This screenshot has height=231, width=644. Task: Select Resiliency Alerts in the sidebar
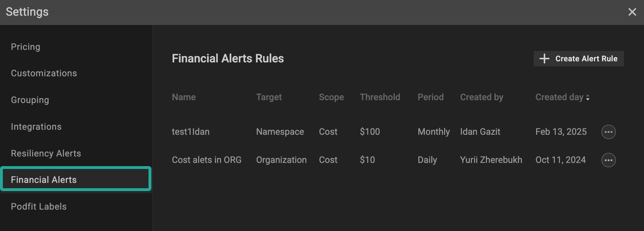(x=46, y=154)
